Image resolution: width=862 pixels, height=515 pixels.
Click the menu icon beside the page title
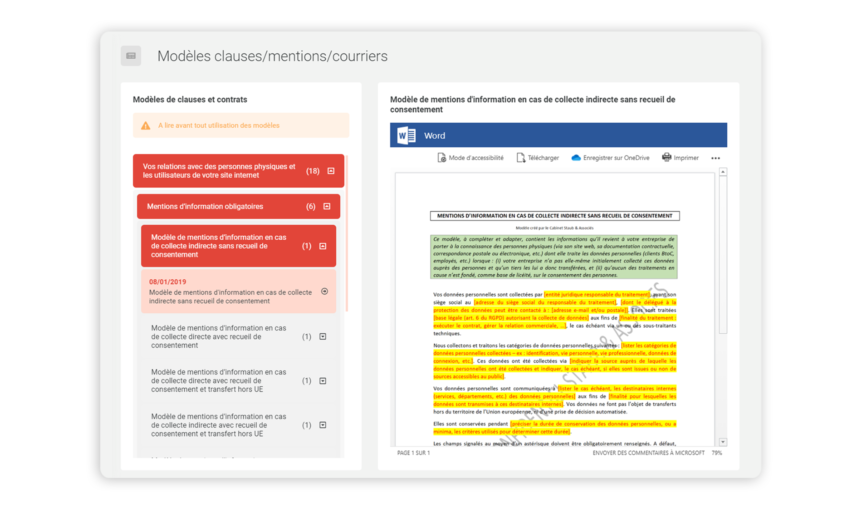coord(131,56)
